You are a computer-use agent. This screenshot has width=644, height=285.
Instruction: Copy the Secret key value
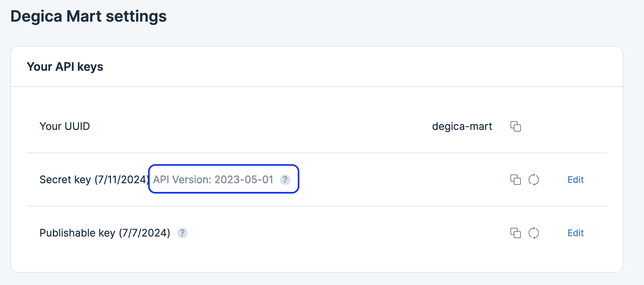click(x=515, y=180)
